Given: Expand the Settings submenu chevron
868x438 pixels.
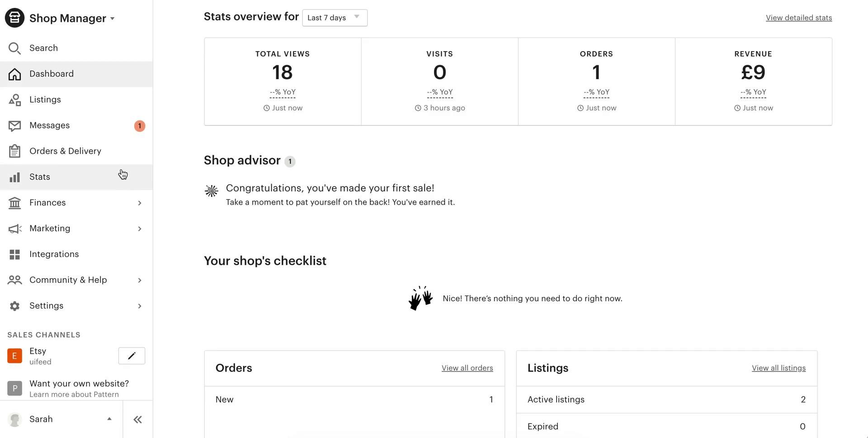Looking at the screenshot, I should (140, 306).
